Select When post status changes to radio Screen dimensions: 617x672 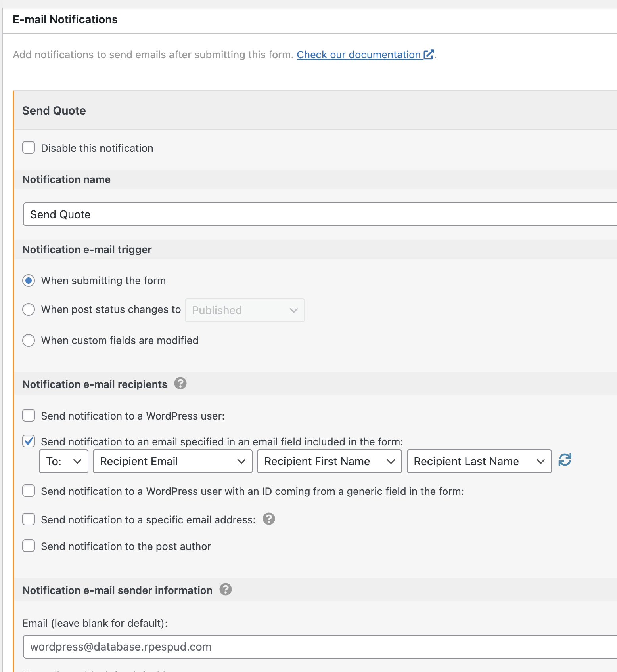coord(29,309)
